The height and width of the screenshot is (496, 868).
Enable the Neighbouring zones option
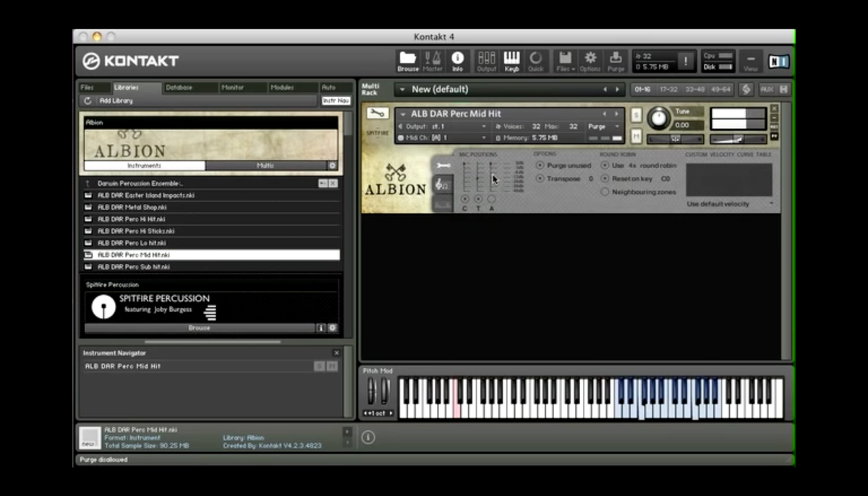(x=605, y=192)
